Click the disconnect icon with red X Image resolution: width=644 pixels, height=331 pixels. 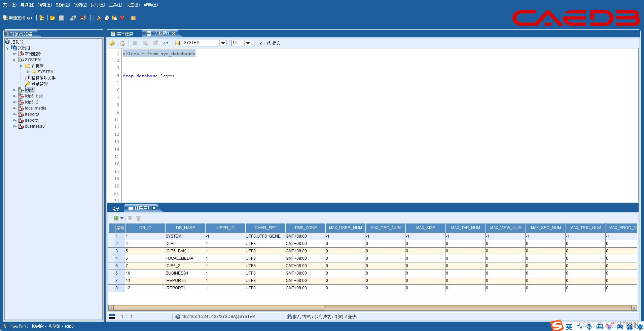pyautogui.click(x=83, y=18)
